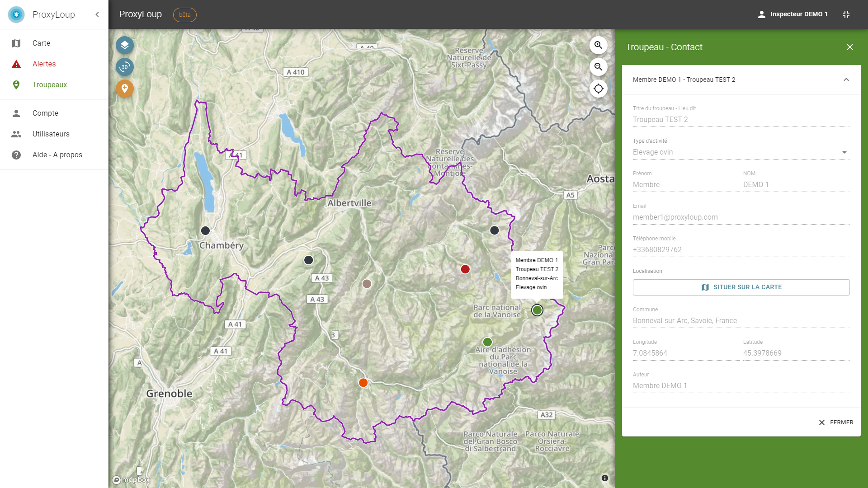Viewport: 868px width, 488px height.
Task: Select the red map marker
Action: 465,269
